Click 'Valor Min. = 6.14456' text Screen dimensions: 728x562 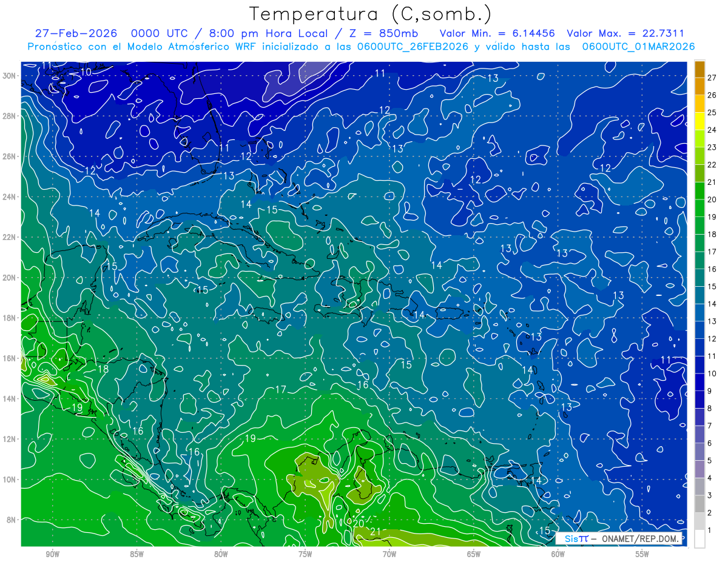[499, 33]
